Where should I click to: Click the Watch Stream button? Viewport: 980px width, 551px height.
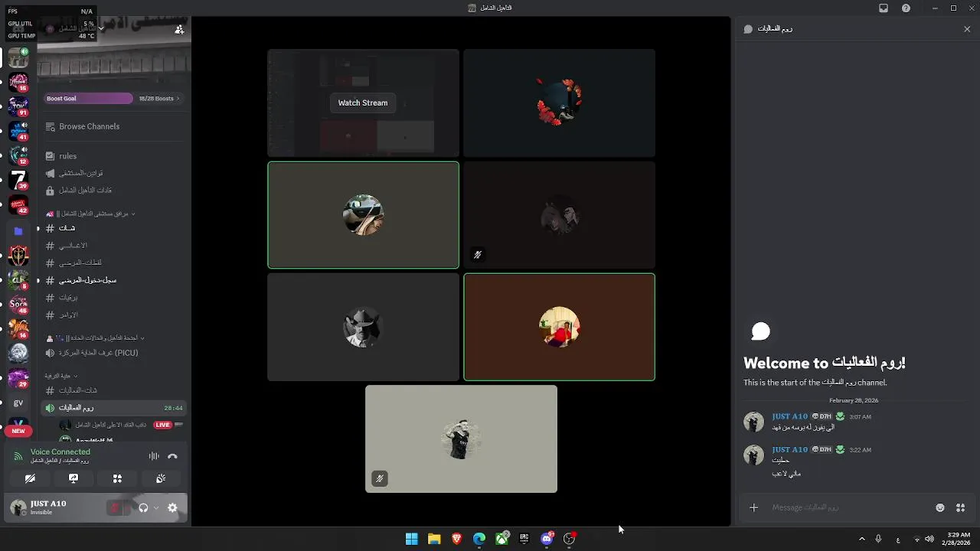pyautogui.click(x=363, y=103)
